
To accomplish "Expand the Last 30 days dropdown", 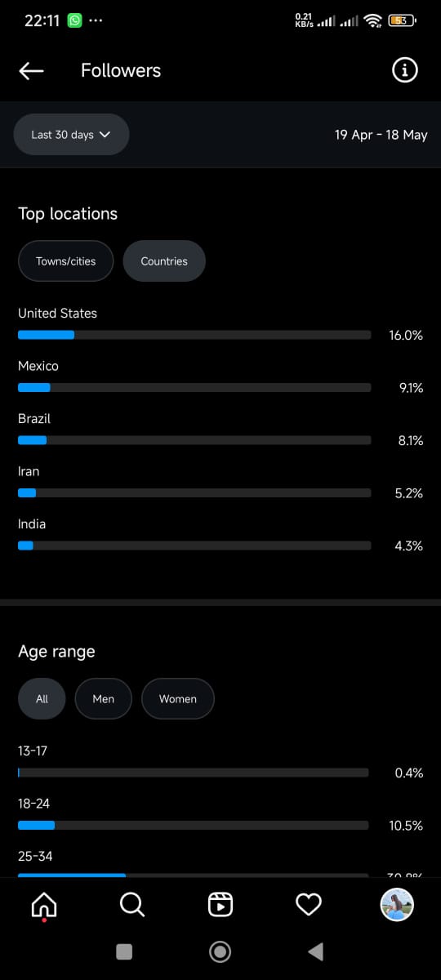I will (71, 135).
